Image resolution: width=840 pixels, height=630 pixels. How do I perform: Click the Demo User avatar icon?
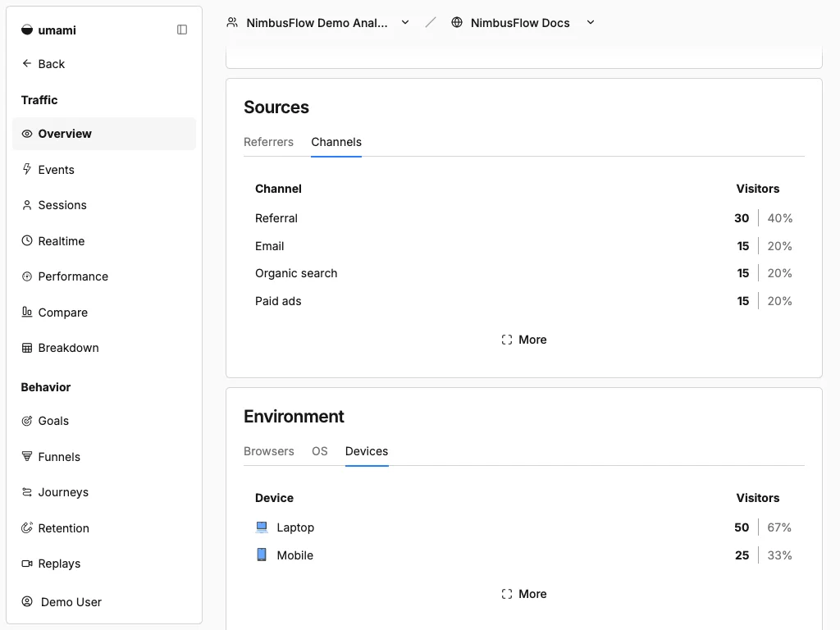point(27,601)
